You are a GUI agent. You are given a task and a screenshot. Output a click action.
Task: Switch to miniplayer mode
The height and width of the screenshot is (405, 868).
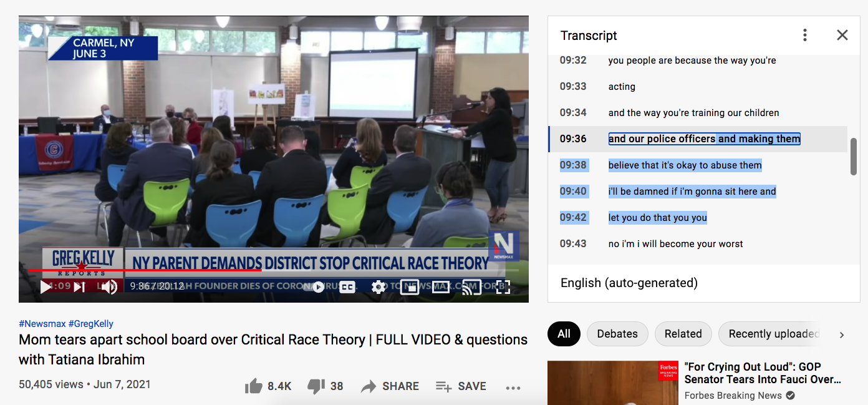click(x=409, y=287)
